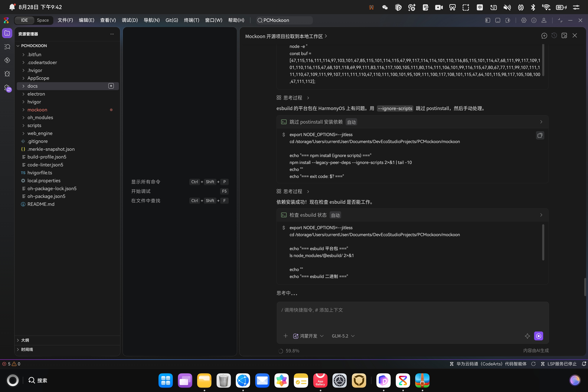Add attachment with plus icon in chat input
Image resolution: width=588 pixels, height=392 pixels.
[286, 336]
